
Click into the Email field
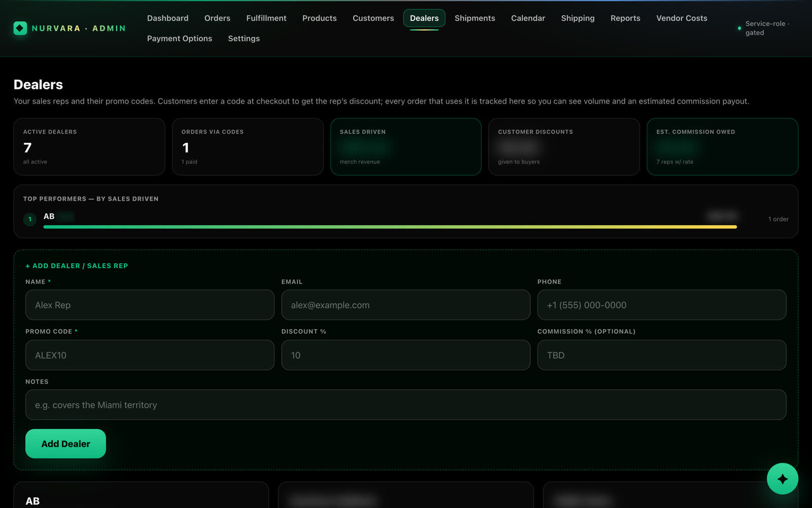pyautogui.click(x=406, y=305)
